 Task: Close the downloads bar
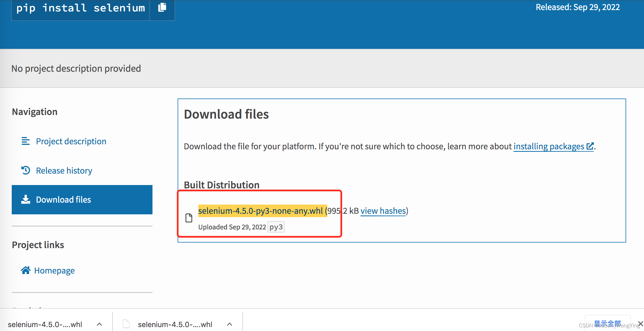pos(640,324)
